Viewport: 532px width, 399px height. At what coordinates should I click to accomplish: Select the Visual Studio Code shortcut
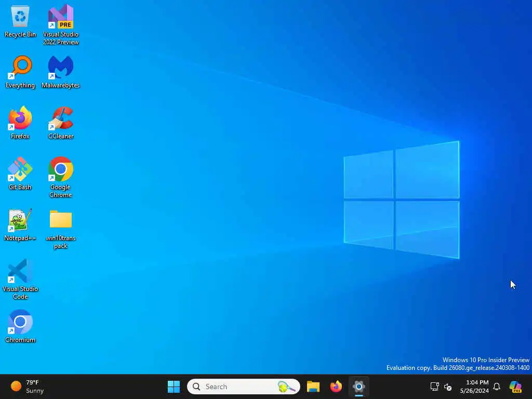20,279
